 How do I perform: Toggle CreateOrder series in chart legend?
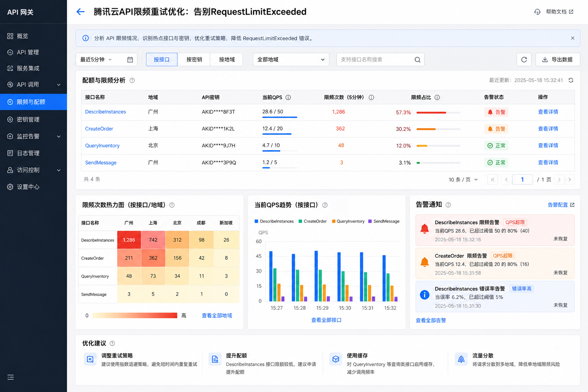(312, 221)
